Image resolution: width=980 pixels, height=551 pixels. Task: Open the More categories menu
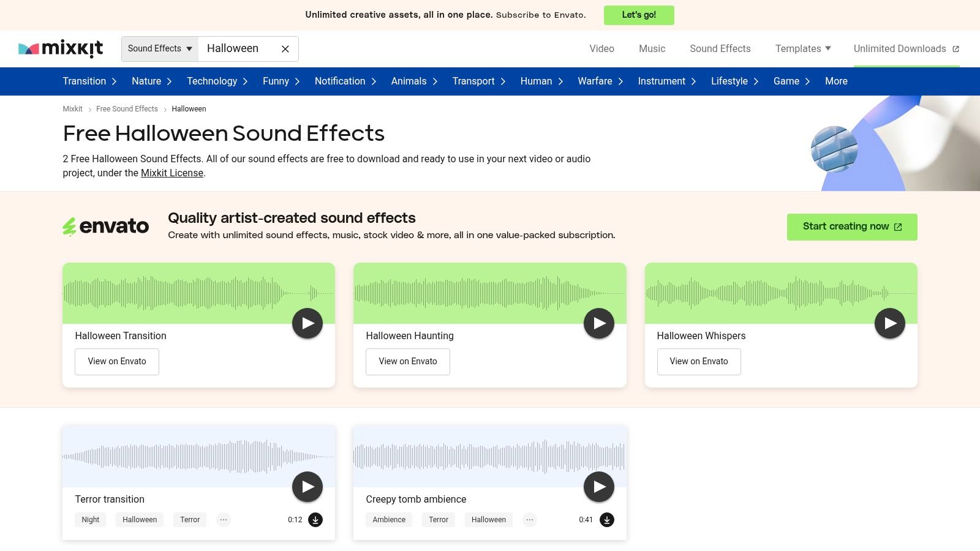836,81
